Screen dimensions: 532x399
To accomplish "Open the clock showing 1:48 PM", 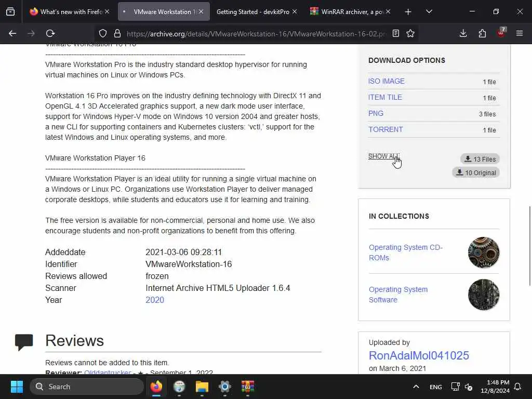I will point(495,387).
